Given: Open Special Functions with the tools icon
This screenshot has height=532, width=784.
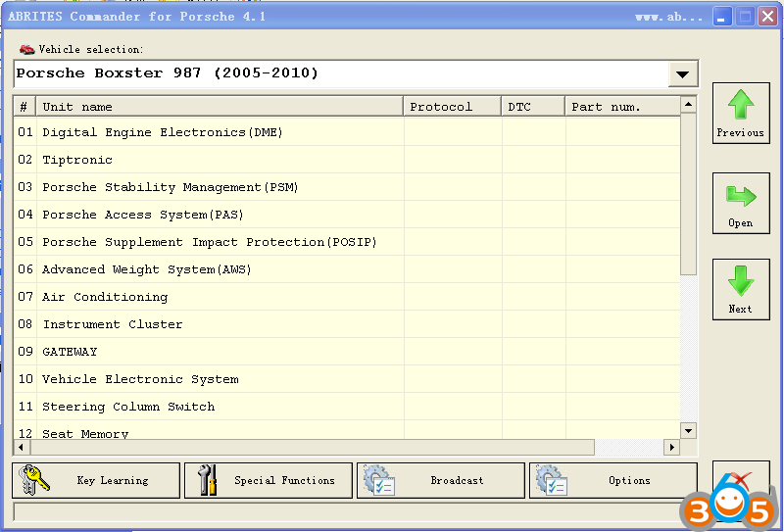Looking at the screenshot, I should tap(208, 480).
